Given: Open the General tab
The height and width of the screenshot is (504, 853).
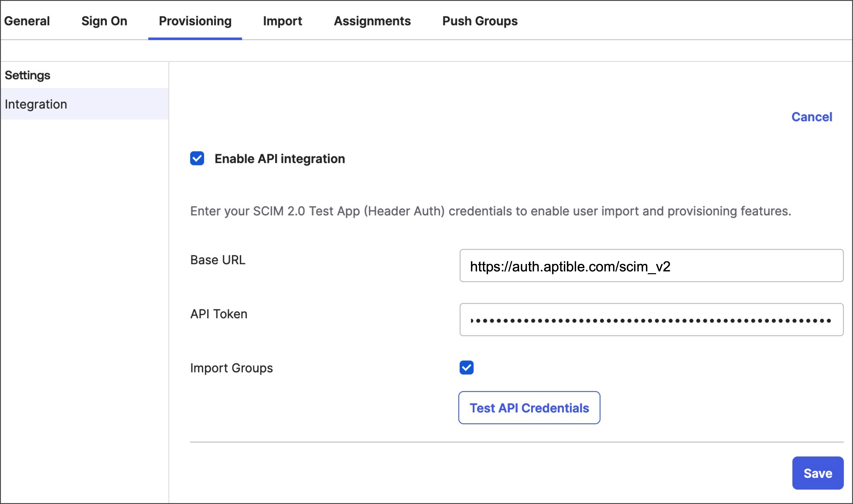Looking at the screenshot, I should (27, 21).
